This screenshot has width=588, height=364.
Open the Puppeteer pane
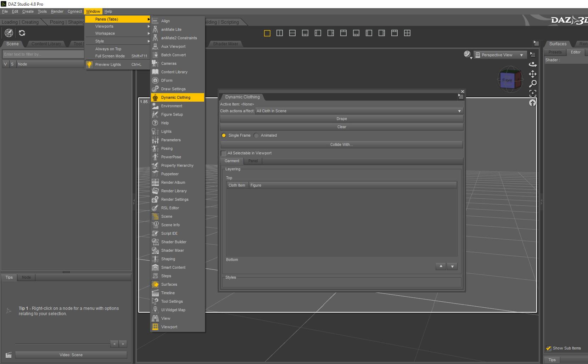point(178,174)
